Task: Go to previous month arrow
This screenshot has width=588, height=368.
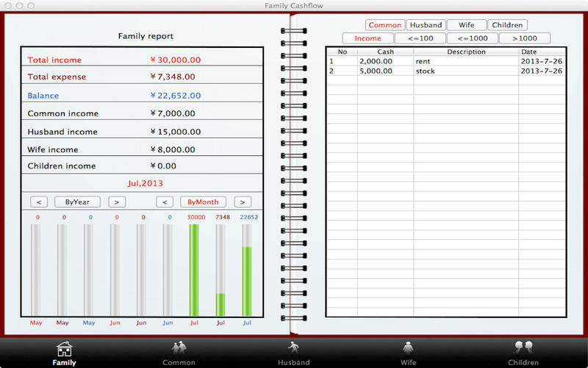Action: click(165, 202)
